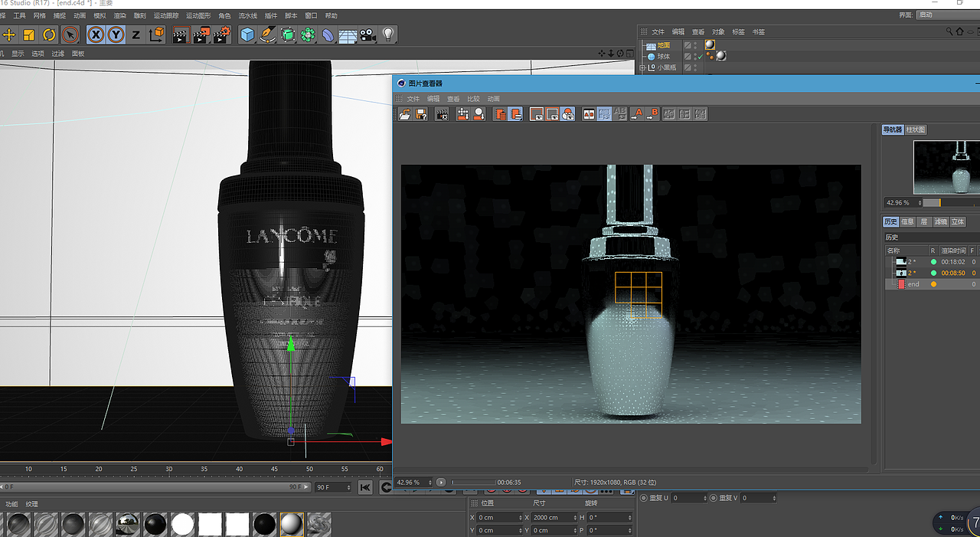Select the end history entry
The width and height of the screenshot is (980, 537).
[931, 284]
